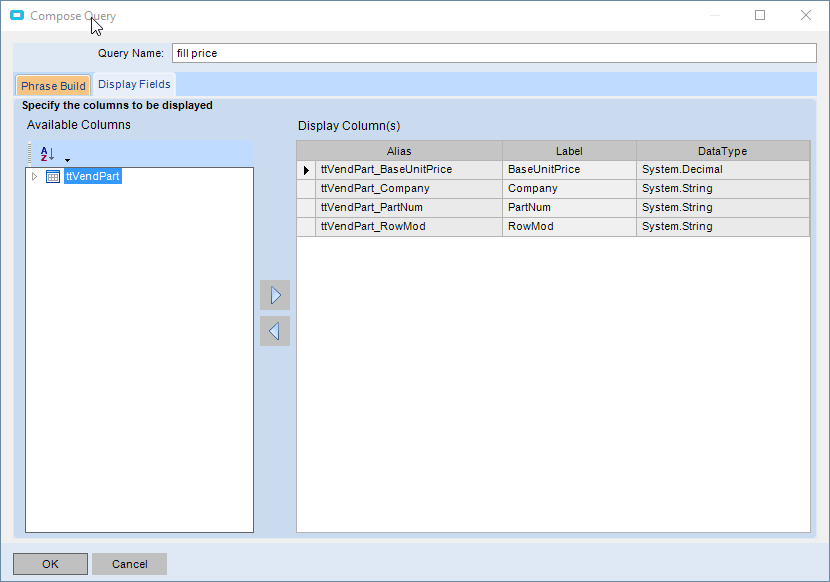Click the ttVendPart table icon
830x582 pixels.
click(53, 176)
